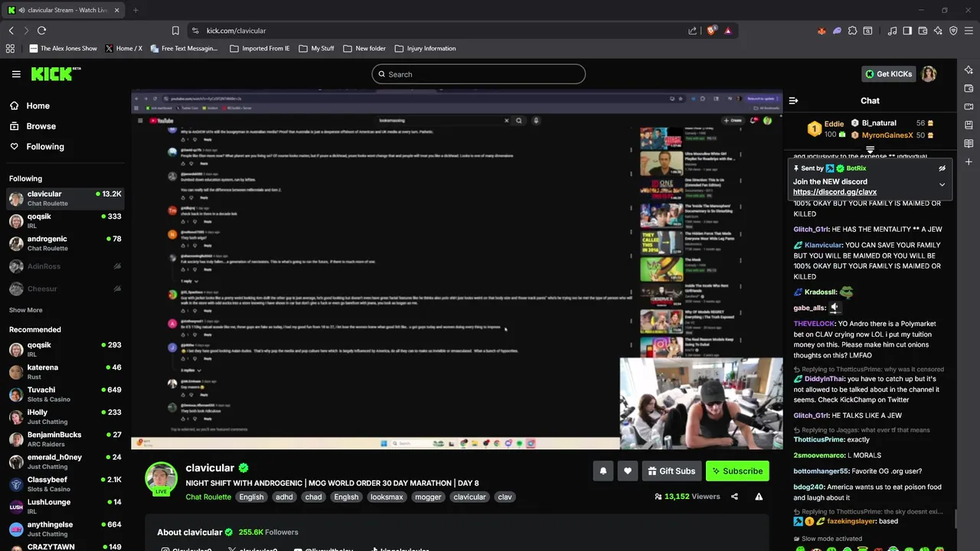Open the browser wallet icon in toolbar
The width and height of the screenshot is (980, 551).
(x=923, y=31)
